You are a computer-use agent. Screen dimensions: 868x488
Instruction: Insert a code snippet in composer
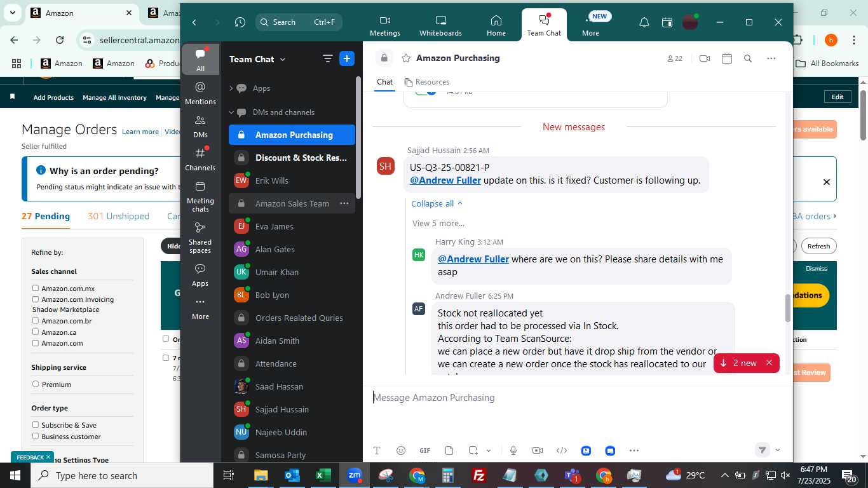pos(562,451)
